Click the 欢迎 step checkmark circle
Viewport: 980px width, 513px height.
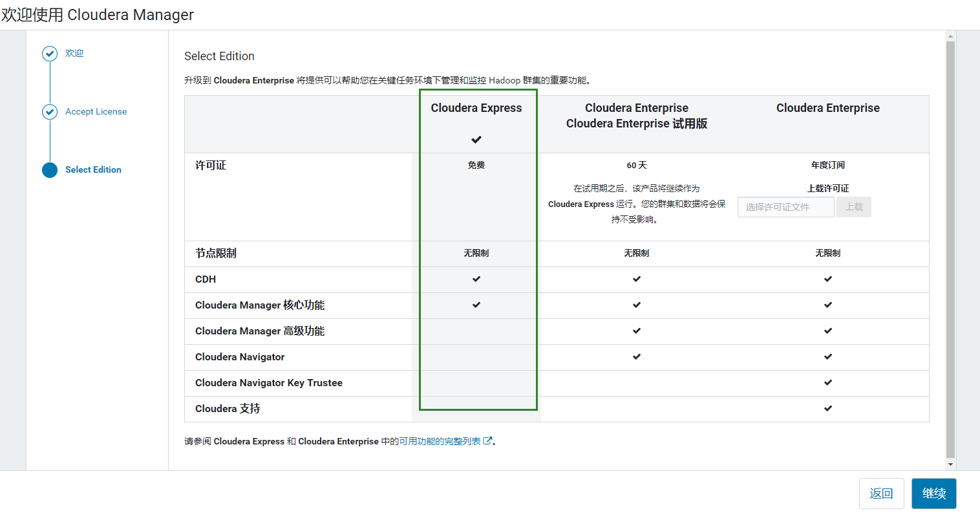pyautogui.click(x=50, y=54)
